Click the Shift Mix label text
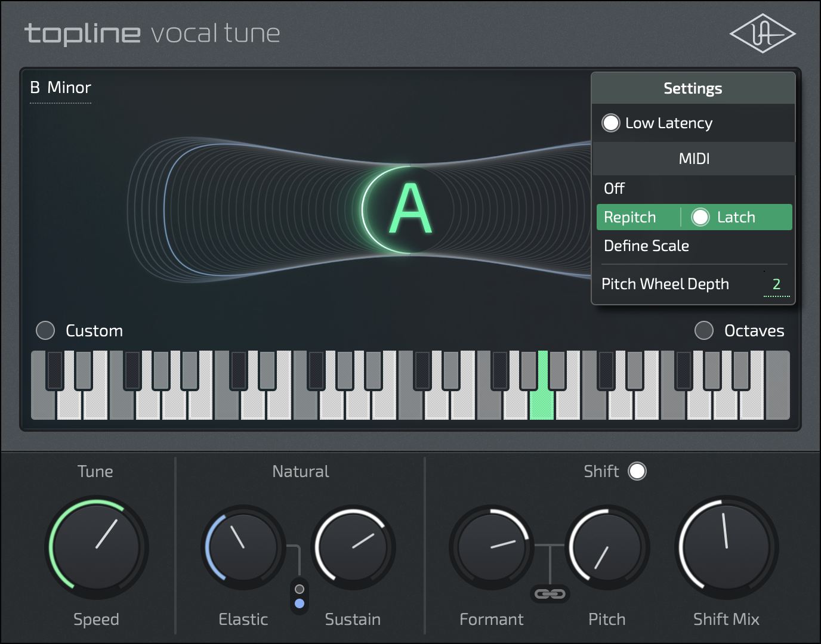Screen dimensions: 821x644 (726, 619)
